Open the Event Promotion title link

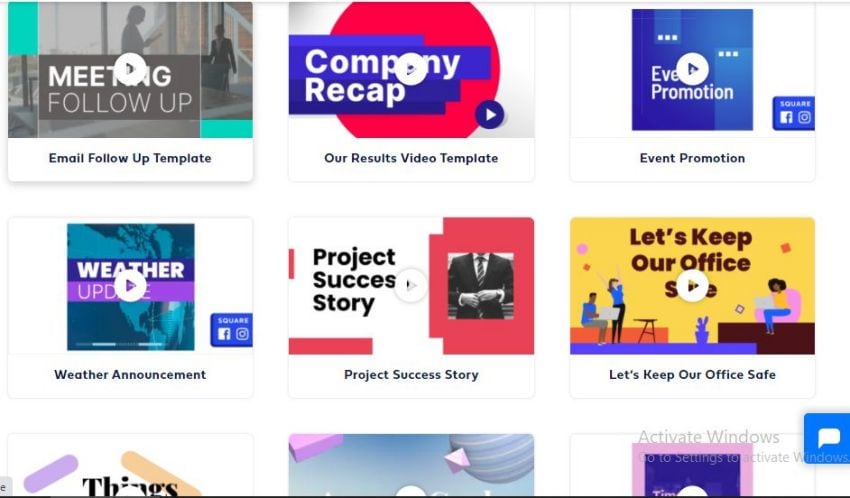point(692,158)
